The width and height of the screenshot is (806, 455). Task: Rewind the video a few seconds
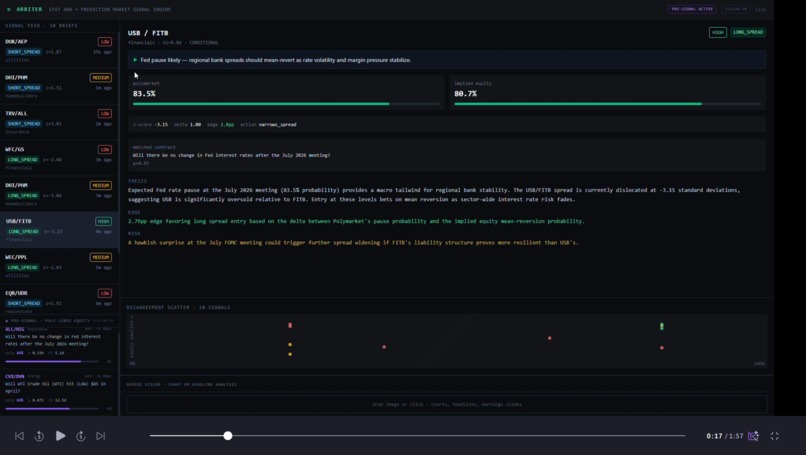(x=39, y=436)
